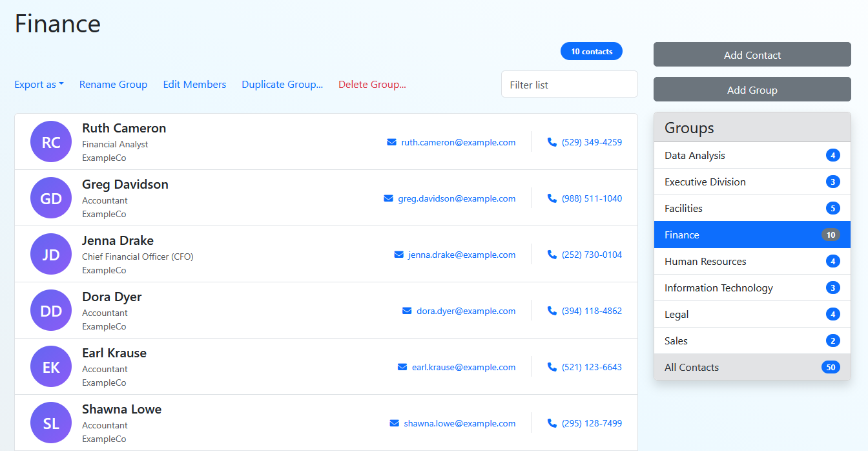The height and width of the screenshot is (451, 868).
Task: Click Edit Members link
Action: [194, 85]
